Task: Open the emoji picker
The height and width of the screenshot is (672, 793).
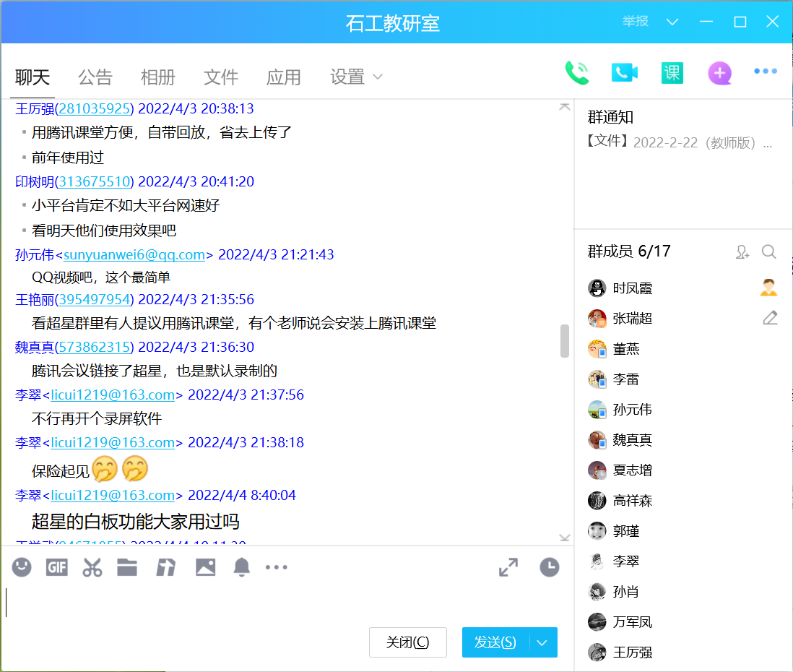Action: tap(22, 568)
